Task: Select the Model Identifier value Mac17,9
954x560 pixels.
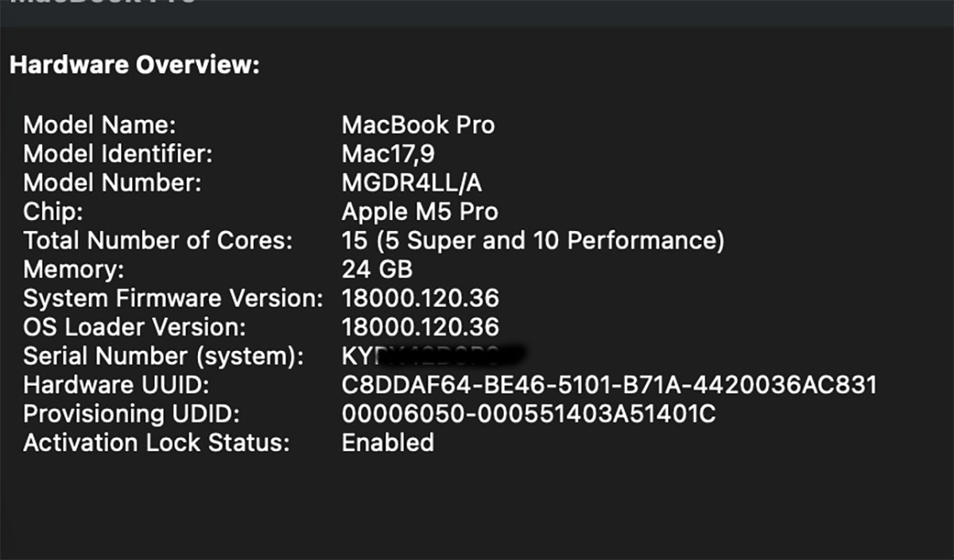Action: 388,153
